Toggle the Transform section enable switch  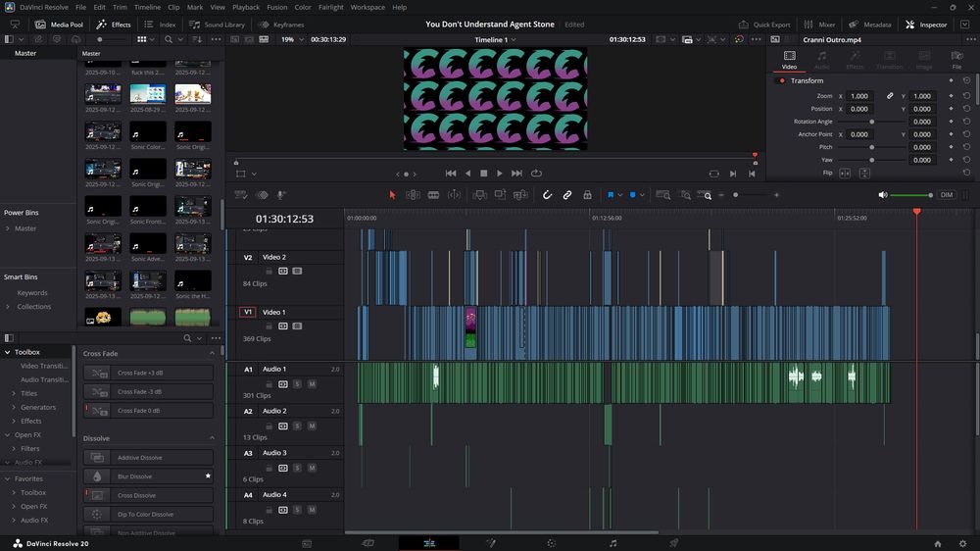781,80
